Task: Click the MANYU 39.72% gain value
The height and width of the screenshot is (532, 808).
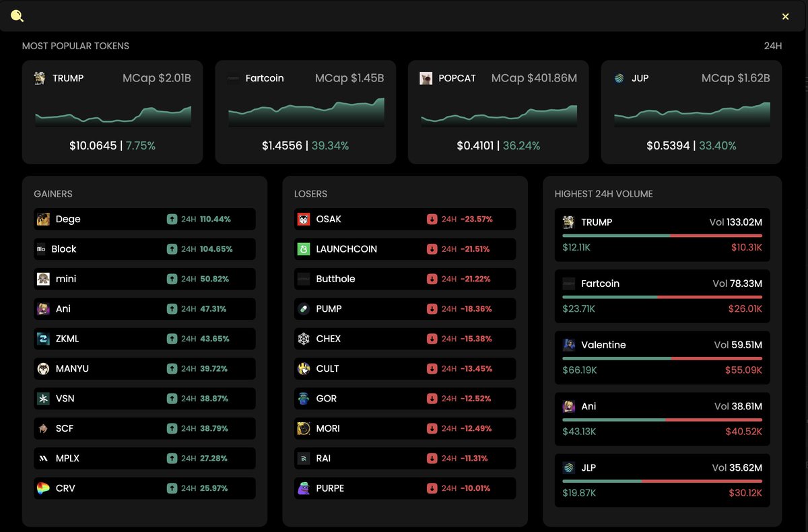Action: pos(214,369)
